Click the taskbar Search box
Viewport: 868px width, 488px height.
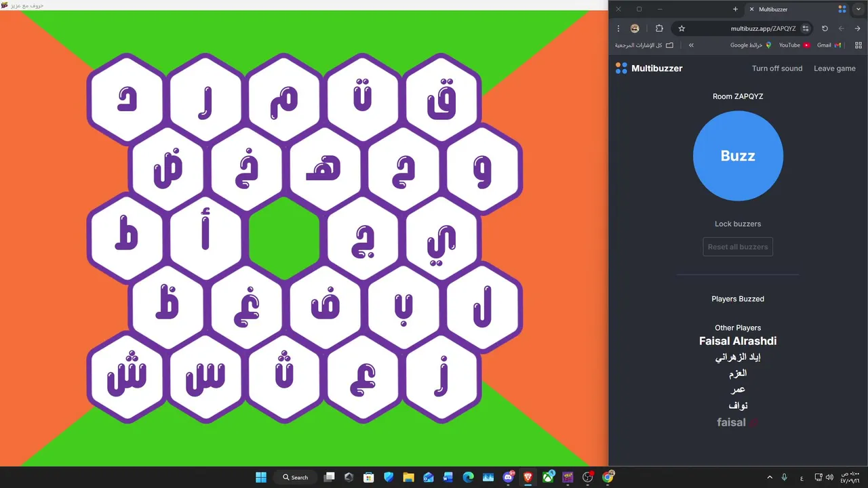pyautogui.click(x=295, y=477)
